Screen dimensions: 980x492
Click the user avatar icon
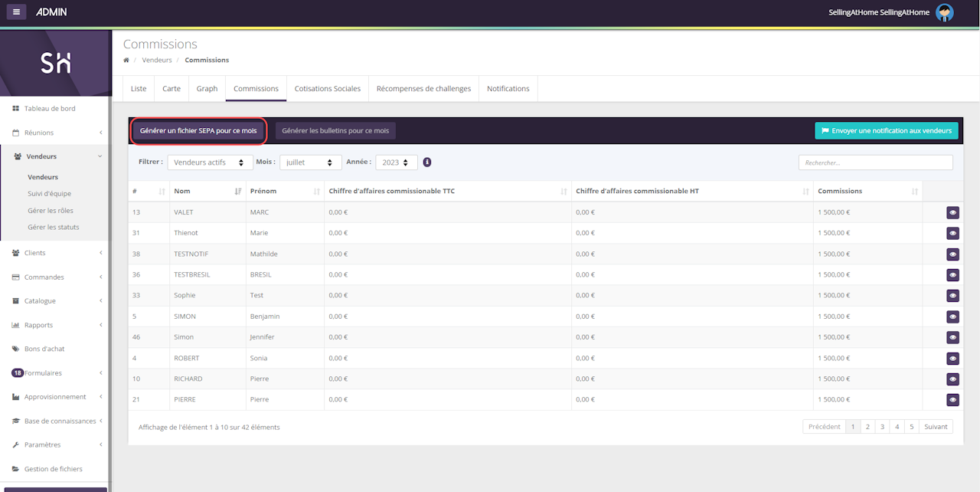[x=945, y=12]
